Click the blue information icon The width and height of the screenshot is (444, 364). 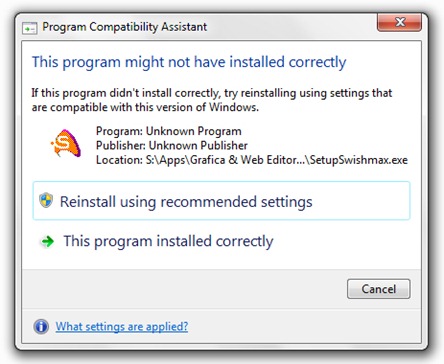41,326
